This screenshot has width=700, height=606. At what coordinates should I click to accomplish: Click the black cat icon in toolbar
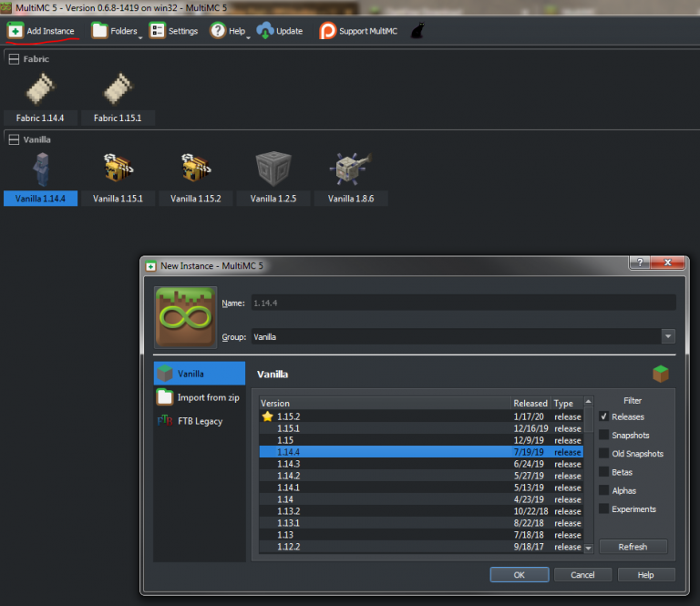tap(417, 31)
